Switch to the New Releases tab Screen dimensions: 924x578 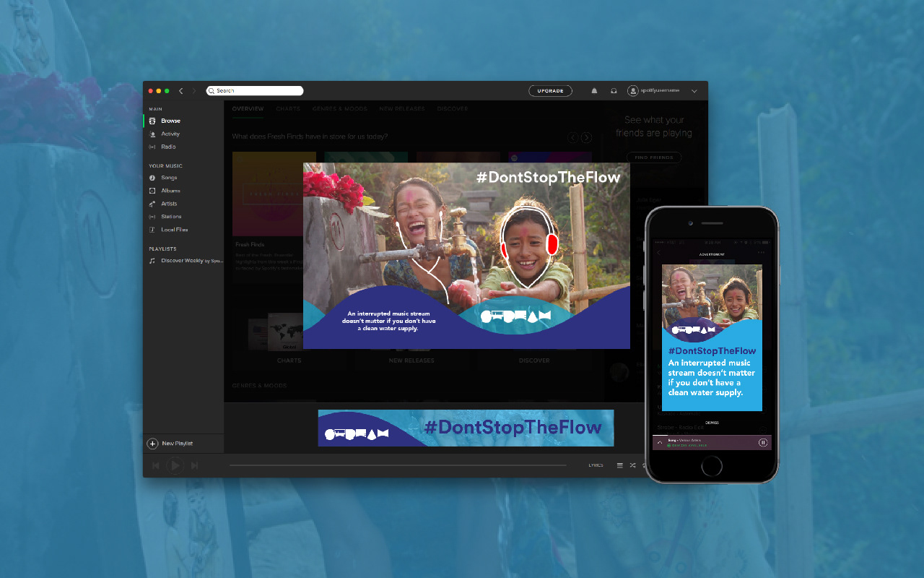point(402,108)
